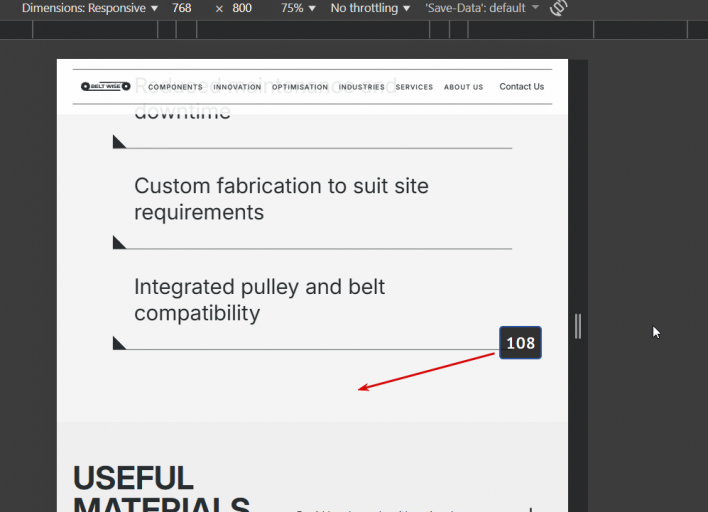The width and height of the screenshot is (708, 512).
Task: Click the viewport resize handle on the right
Action: click(x=578, y=326)
